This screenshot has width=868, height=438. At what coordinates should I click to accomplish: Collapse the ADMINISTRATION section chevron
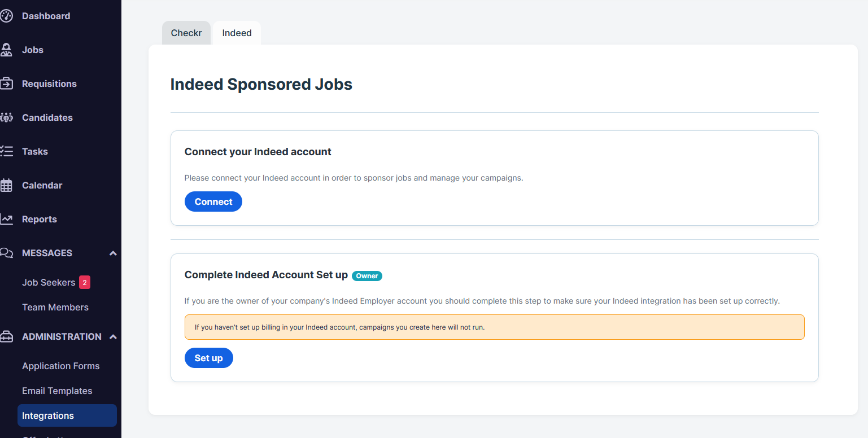(x=113, y=337)
